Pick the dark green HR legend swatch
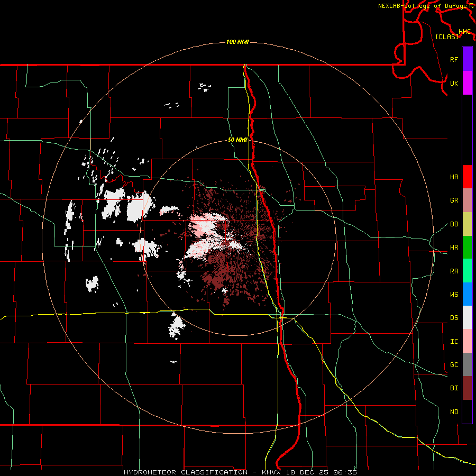Screen dimensions: 476x476 click(x=467, y=248)
